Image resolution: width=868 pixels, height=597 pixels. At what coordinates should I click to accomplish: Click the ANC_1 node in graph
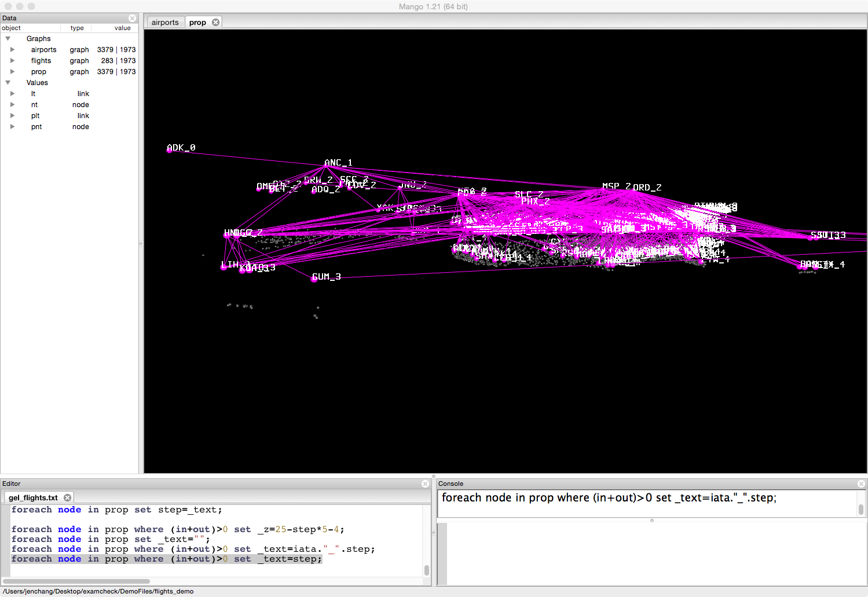(x=325, y=167)
